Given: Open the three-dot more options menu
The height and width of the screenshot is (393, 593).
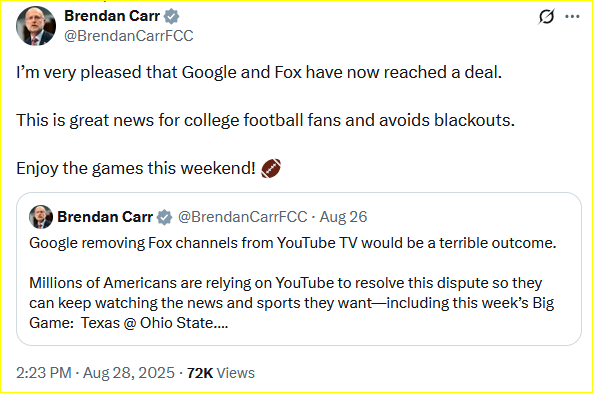Looking at the screenshot, I should click(x=572, y=16).
